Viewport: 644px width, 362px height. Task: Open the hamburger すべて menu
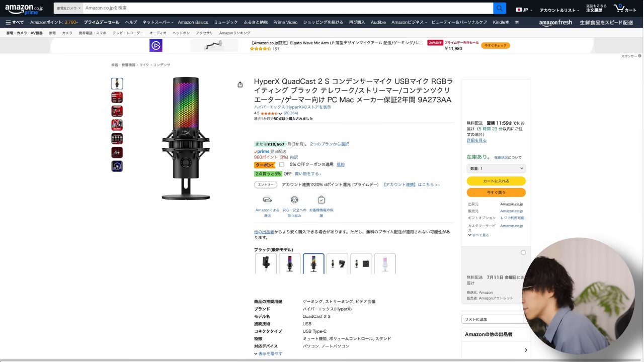coord(15,22)
